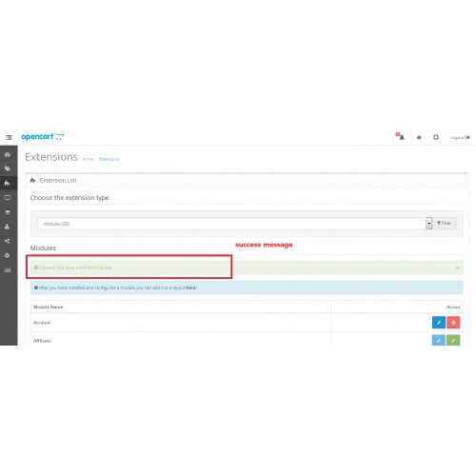Image resolution: width=476 pixels, height=476 pixels.
Task: Uninstall the Account module with red button
Action: pyautogui.click(x=453, y=323)
